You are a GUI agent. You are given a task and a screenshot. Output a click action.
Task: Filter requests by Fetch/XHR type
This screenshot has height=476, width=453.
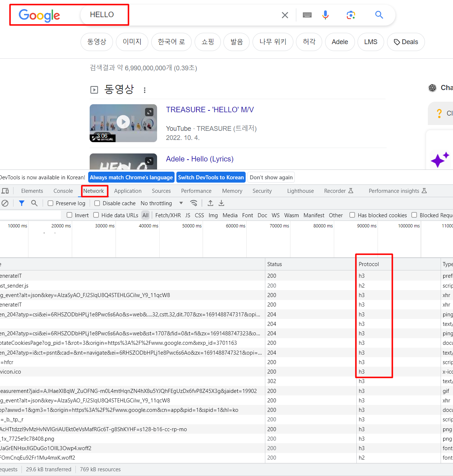168,215
